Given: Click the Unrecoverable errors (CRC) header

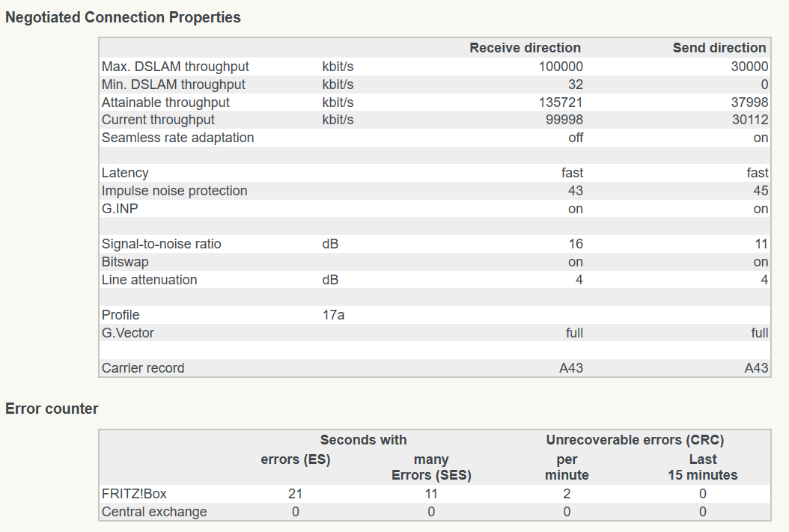Looking at the screenshot, I should 635,440.
